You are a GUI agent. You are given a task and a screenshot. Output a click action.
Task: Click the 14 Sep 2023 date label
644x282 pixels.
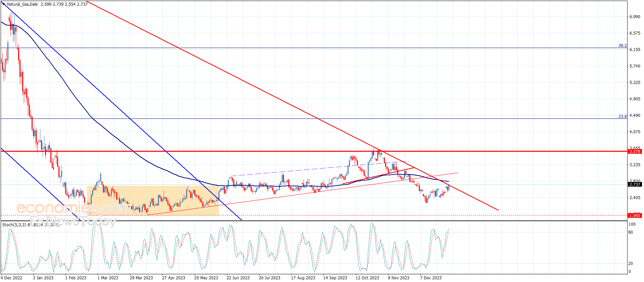335,278
